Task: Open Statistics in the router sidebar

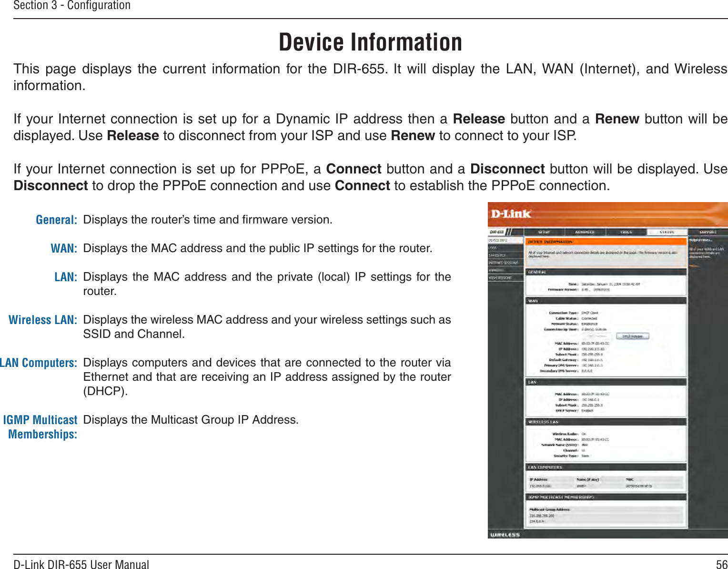Action: 505,255
